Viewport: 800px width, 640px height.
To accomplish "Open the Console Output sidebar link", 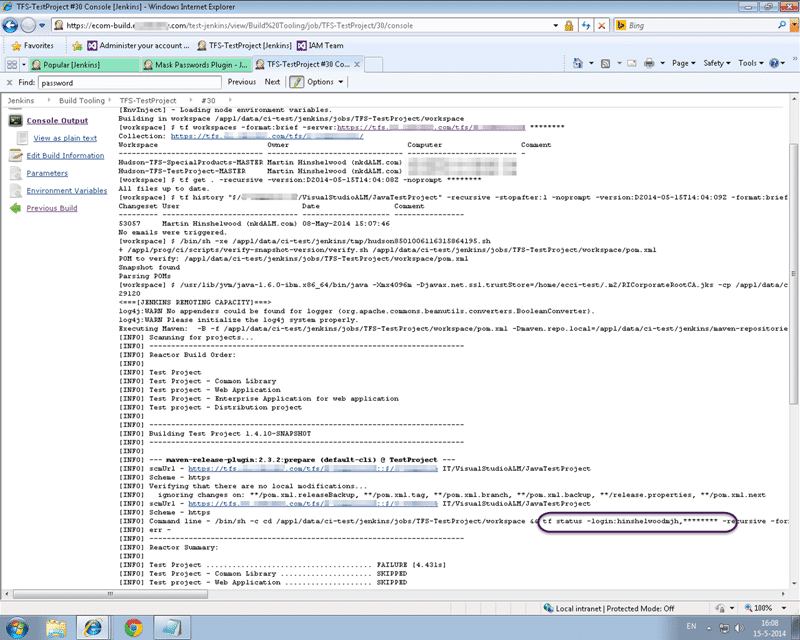I will click(57, 120).
